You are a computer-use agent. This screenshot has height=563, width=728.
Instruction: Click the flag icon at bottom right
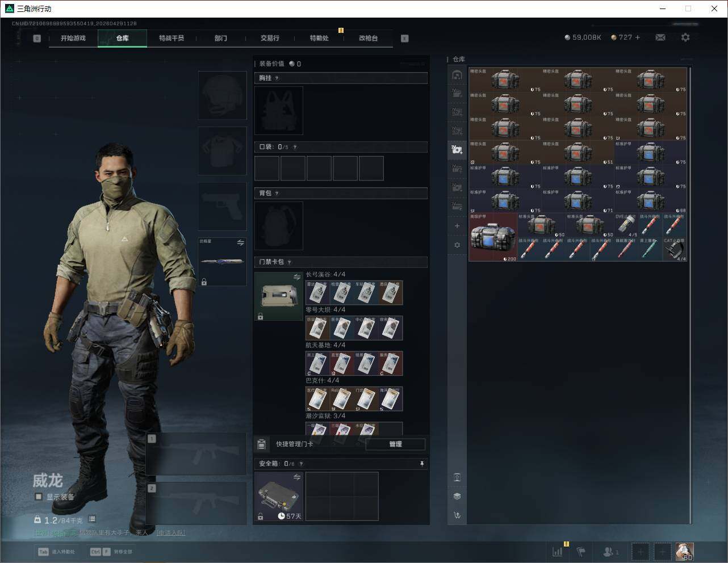pos(581,551)
